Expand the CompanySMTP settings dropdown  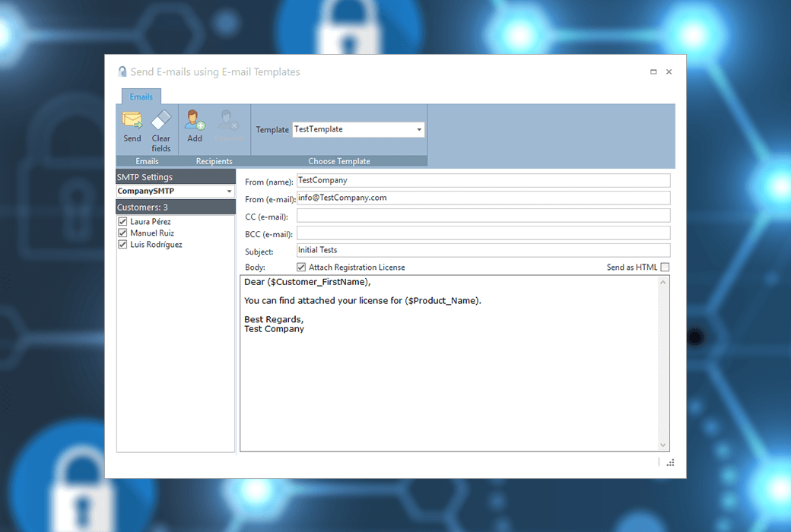tap(230, 192)
